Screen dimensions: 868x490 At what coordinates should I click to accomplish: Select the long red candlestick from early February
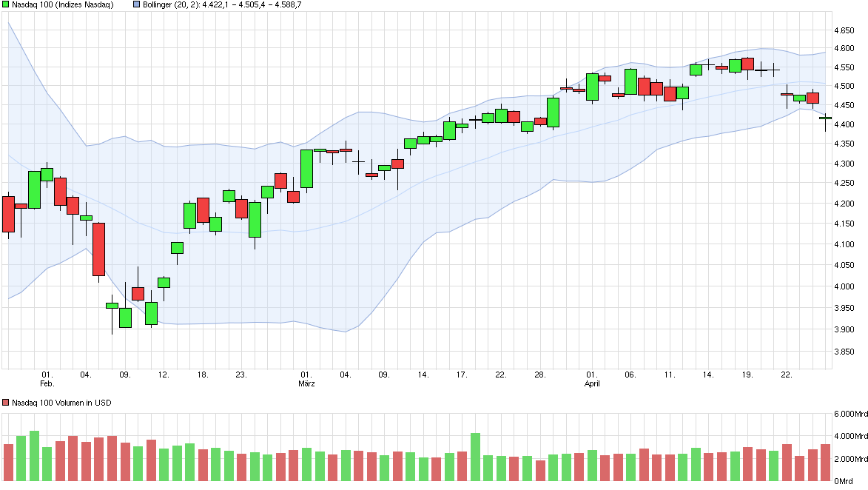coord(98,248)
